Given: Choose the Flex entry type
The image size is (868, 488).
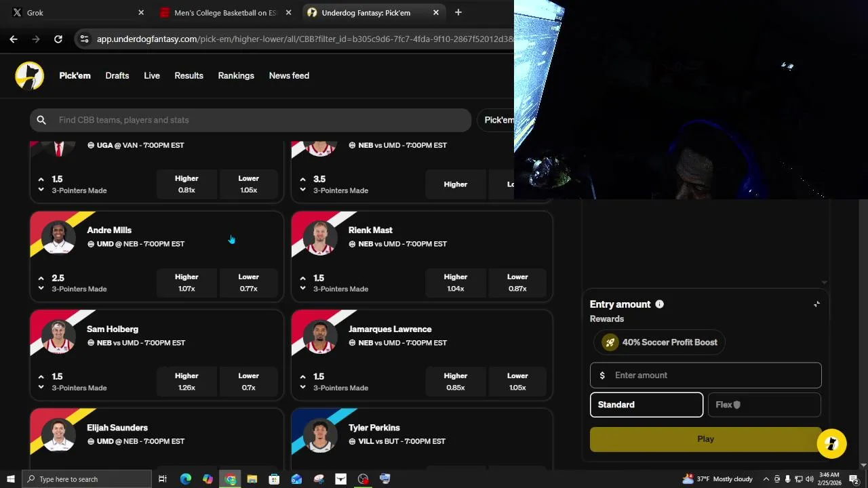Looking at the screenshot, I should click(x=764, y=405).
